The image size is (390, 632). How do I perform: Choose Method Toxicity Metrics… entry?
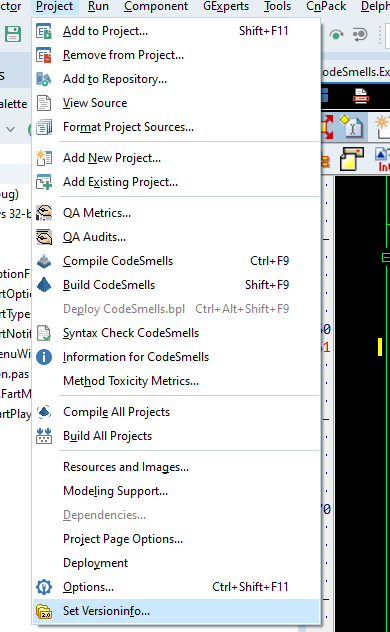pos(176,381)
